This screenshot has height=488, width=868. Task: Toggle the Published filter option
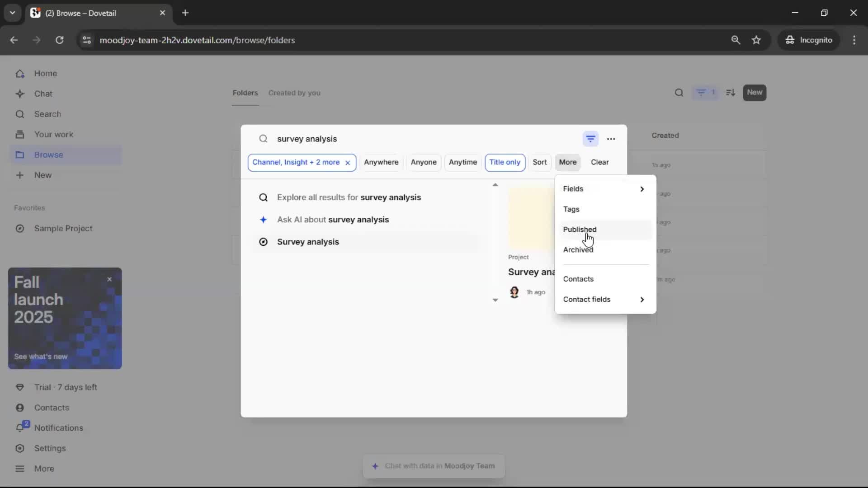[580, 229]
